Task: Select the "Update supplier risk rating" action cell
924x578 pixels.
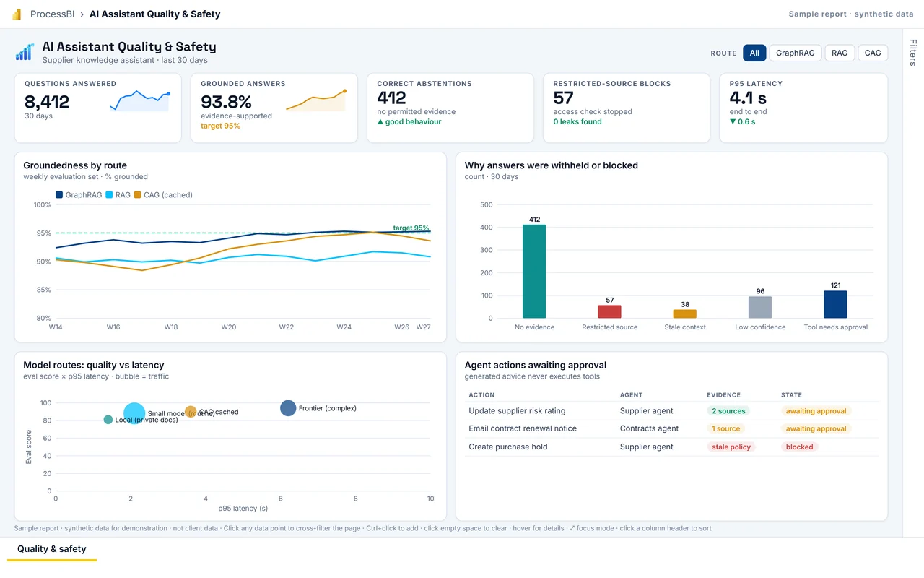Action: pos(517,411)
